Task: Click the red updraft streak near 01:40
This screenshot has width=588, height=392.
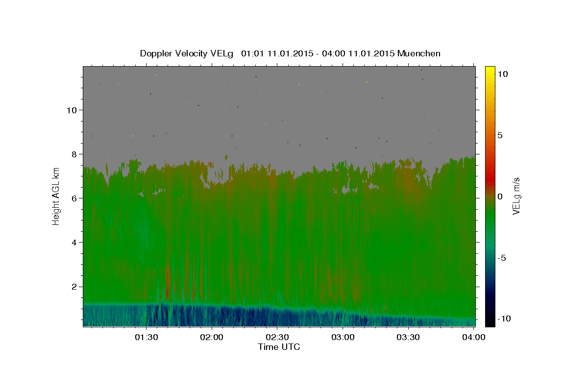Action: [168, 282]
